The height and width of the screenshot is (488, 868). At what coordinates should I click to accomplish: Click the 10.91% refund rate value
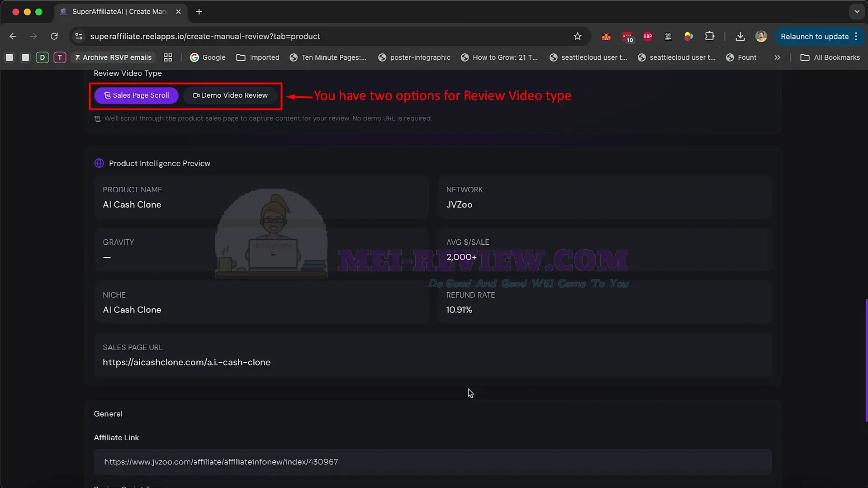click(x=459, y=310)
